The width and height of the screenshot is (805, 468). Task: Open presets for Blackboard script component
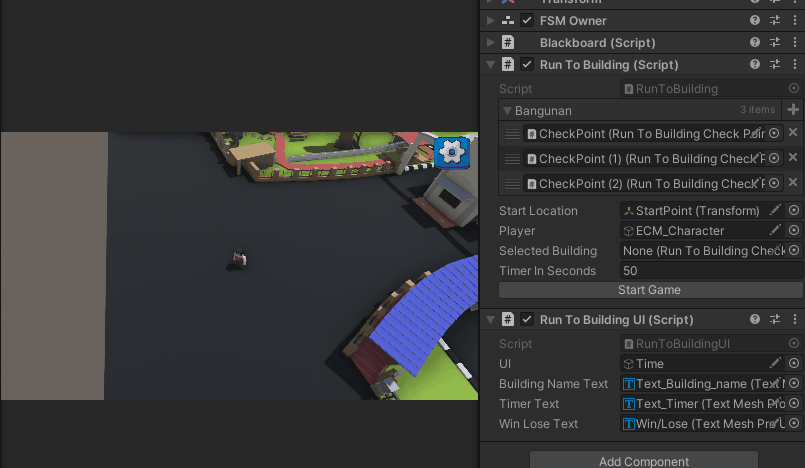[x=775, y=42]
